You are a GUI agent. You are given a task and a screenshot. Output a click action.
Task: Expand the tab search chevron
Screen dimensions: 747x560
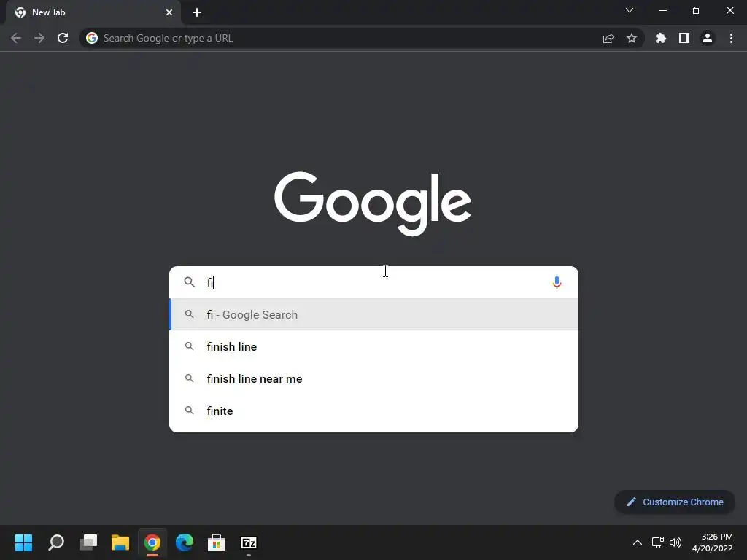pyautogui.click(x=630, y=10)
